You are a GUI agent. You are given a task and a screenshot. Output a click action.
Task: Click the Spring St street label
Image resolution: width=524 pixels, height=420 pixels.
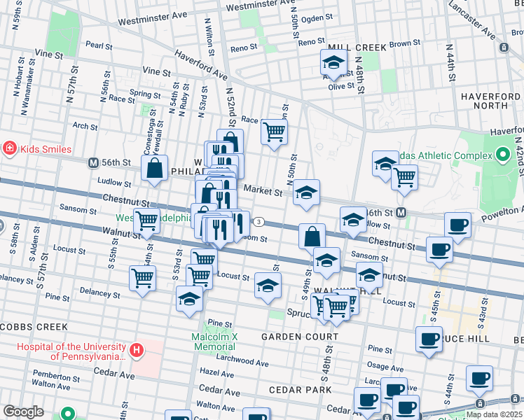pyautogui.click(x=145, y=94)
